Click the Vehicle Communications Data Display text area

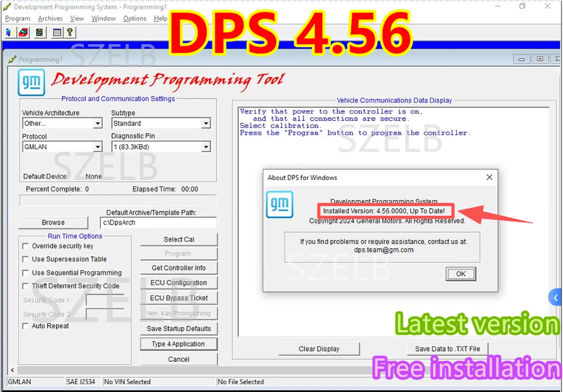(x=393, y=221)
